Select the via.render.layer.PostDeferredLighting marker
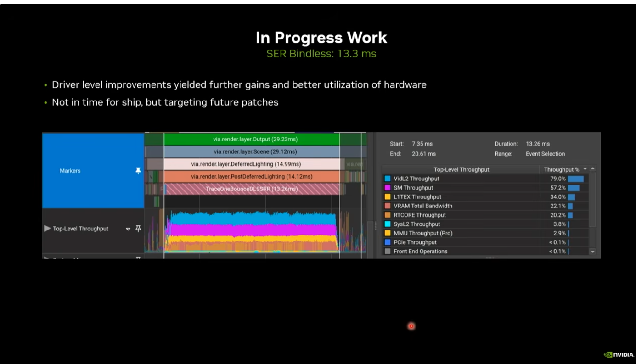This screenshot has height=364, width=636. pos(252,177)
